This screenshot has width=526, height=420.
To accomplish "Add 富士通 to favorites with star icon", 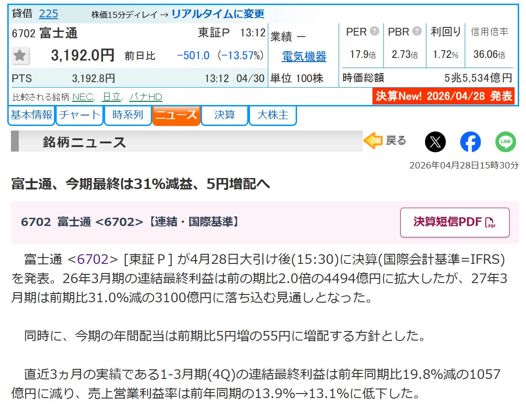I will pos(20,55).
